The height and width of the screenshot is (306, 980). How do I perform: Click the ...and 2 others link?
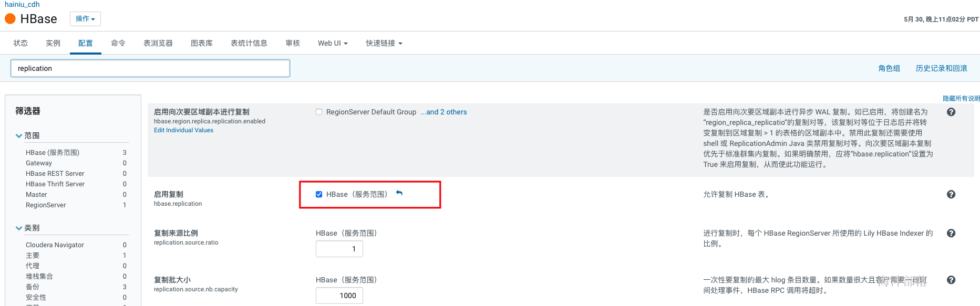tap(443, 112)
